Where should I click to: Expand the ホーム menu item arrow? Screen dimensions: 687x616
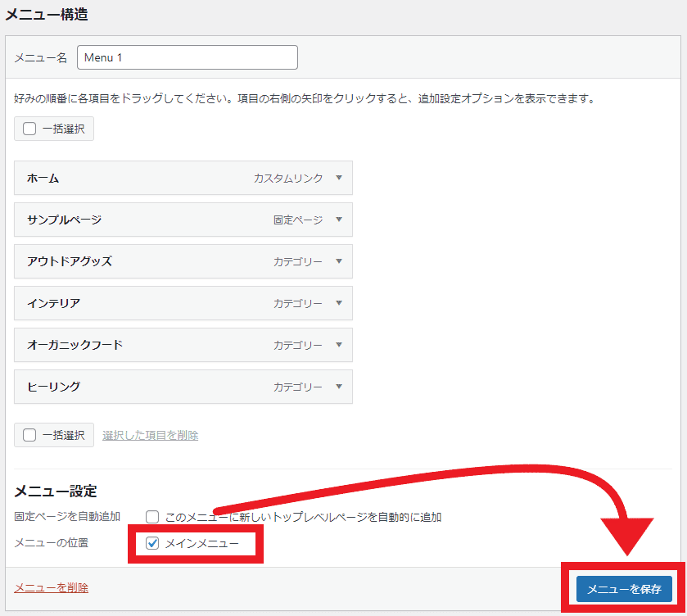coord(339,178)
